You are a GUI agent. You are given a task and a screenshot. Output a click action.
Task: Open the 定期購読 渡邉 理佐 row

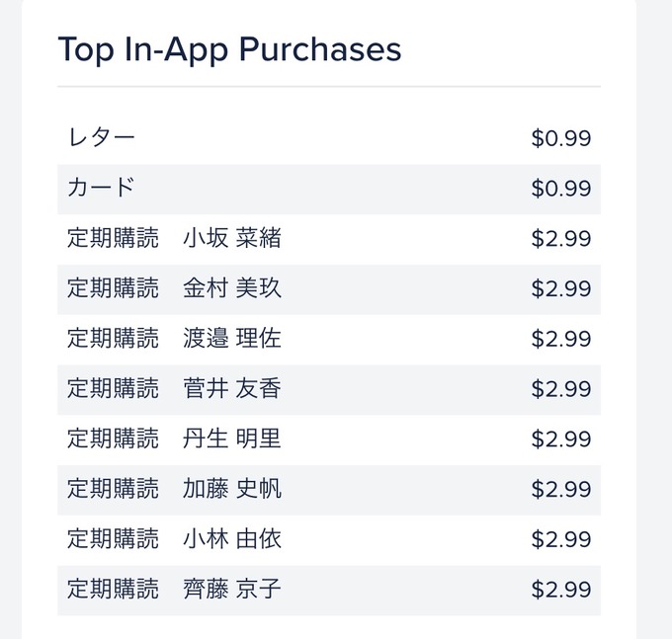click(x=329, y=339)
